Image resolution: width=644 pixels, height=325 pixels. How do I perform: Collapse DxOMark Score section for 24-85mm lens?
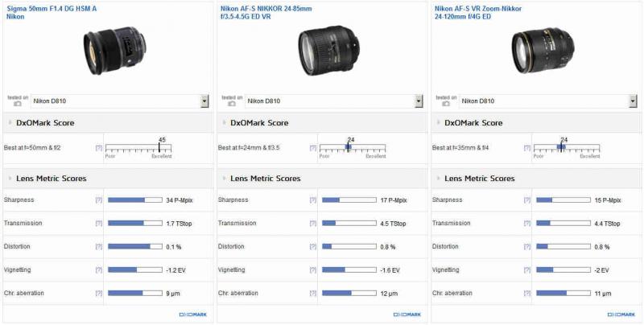tap(224, 123)
